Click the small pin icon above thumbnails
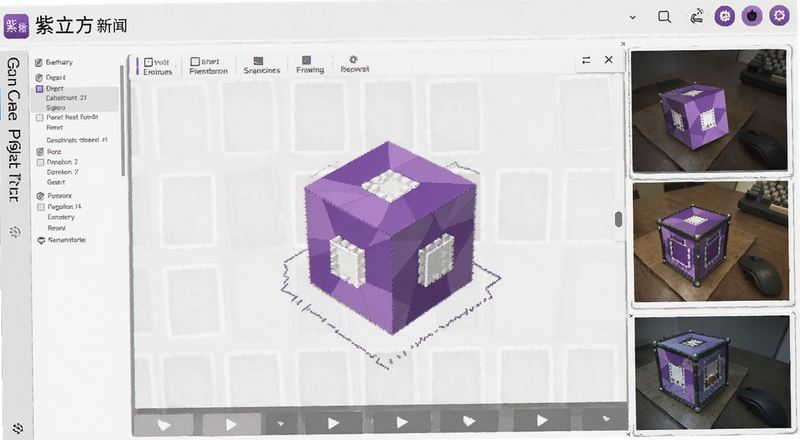800x440 pixels. 623,44
